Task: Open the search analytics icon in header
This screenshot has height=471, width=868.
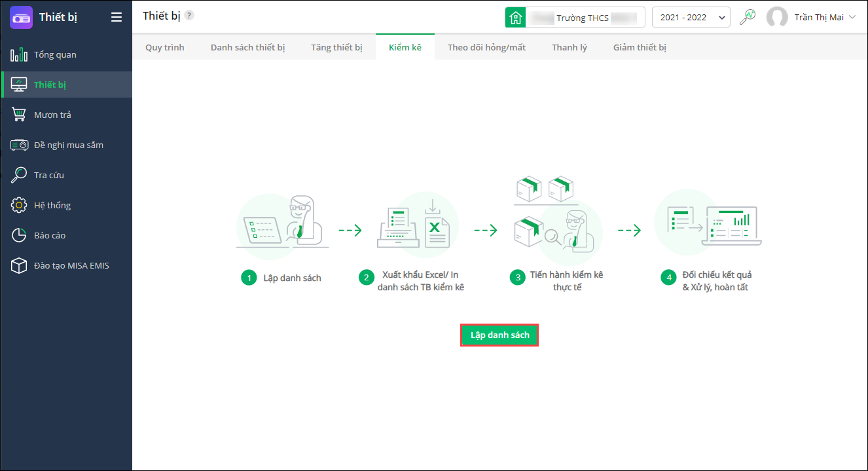Action: (x=748, y=17)
